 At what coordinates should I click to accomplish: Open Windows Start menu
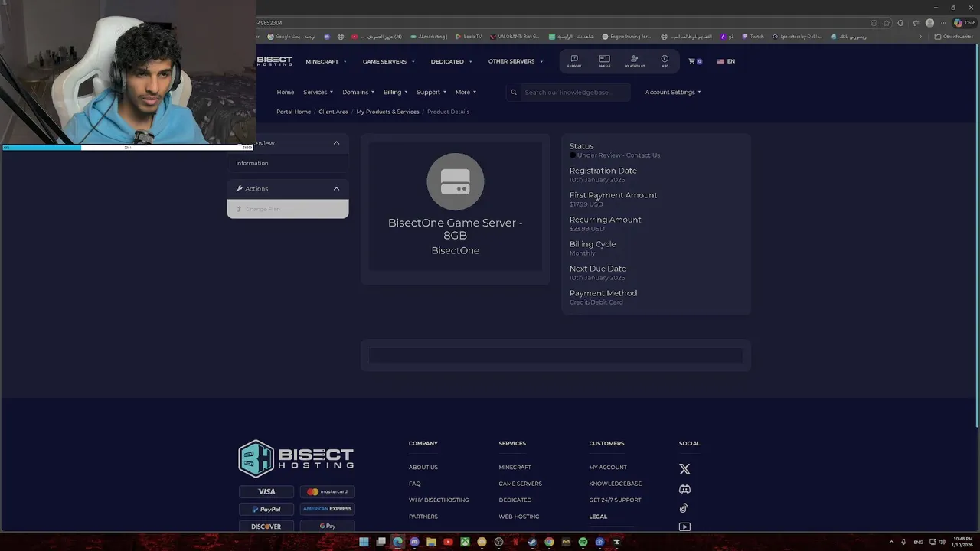pyautogui.click(x=364, y=542)
